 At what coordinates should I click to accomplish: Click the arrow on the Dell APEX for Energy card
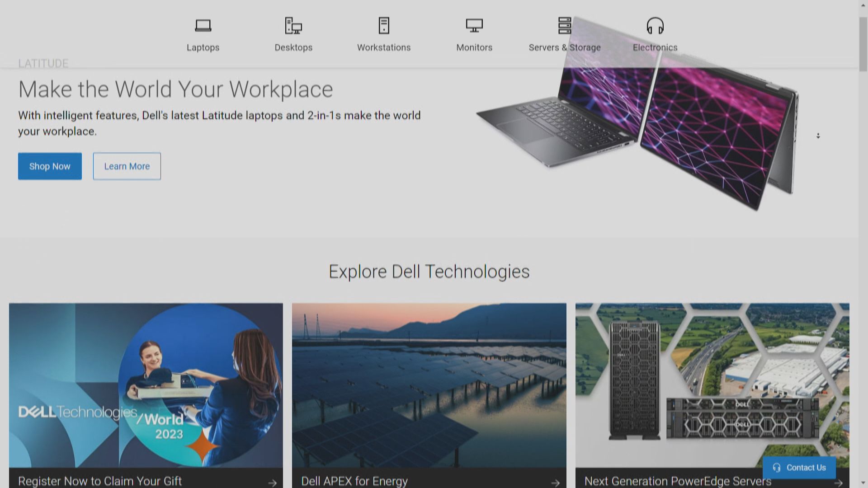tap(555, 483)
